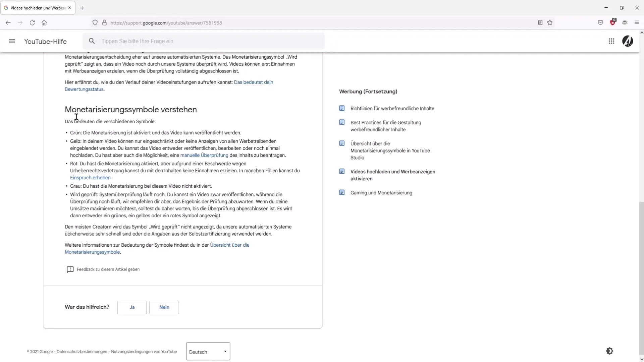Reload the current page
The width and height of the screenshot is (644, 362).
tap(32, 23)
